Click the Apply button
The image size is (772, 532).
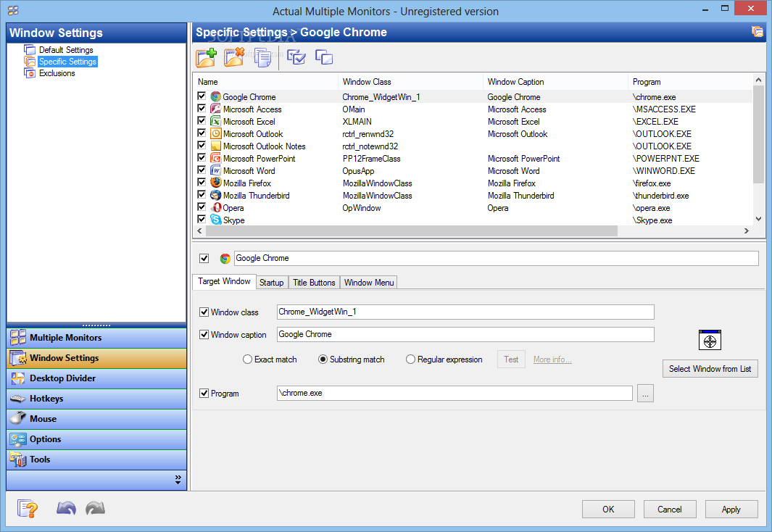point(731,510)
